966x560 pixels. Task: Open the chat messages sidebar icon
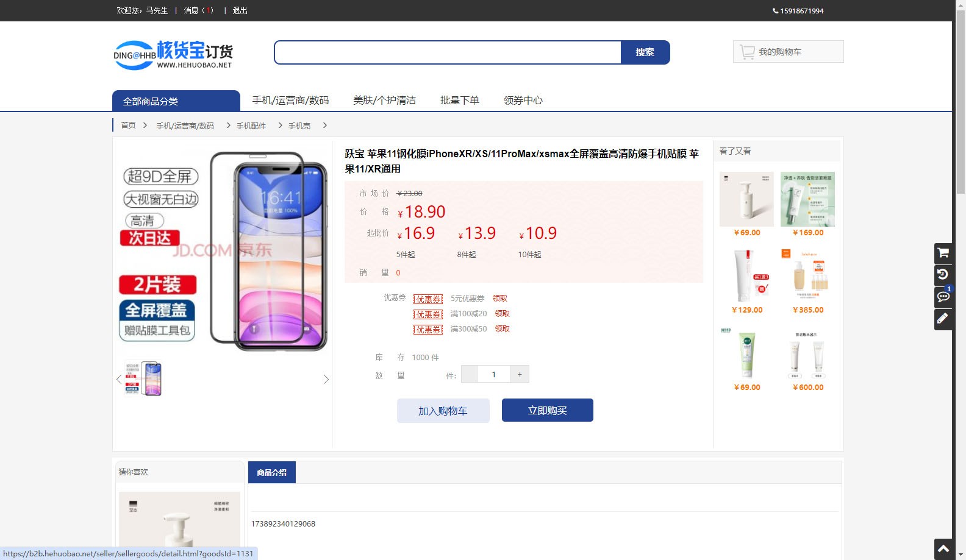(x=943, y=297)
